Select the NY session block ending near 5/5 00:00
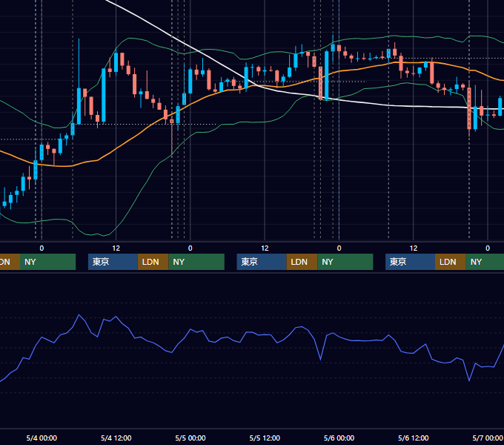Viewport: 504px width, 445px height. [196, 262]
